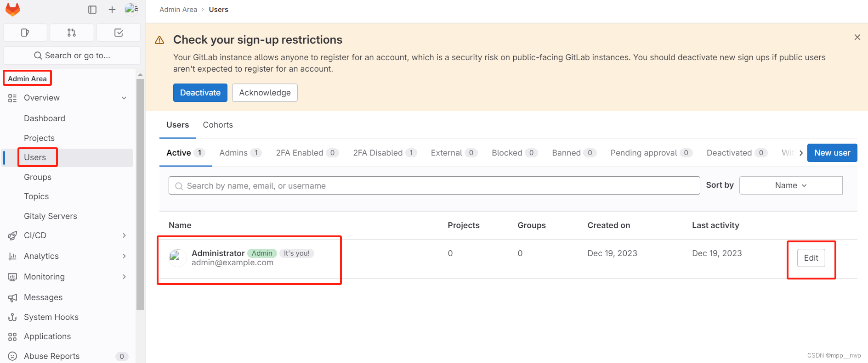Select the External filter tab
868x363 pixels.
click(x=454, y=153)
